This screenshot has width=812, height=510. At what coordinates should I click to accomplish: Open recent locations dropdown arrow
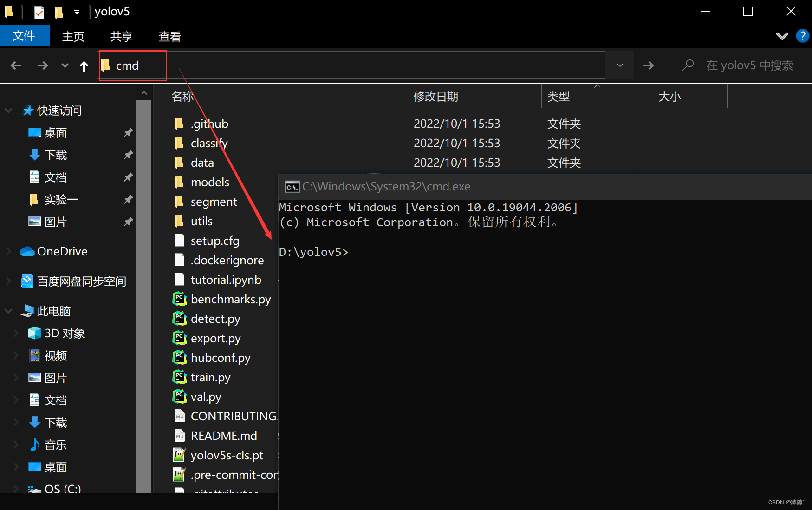coord(65,65)
